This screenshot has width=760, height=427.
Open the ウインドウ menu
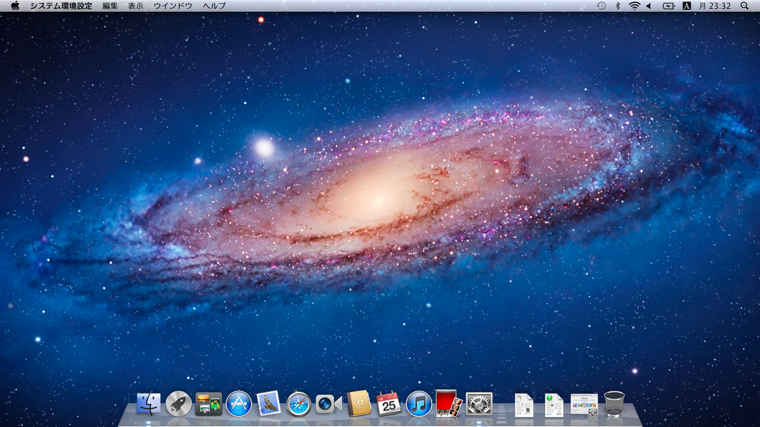pyautogui.click(x=173, y=6)
